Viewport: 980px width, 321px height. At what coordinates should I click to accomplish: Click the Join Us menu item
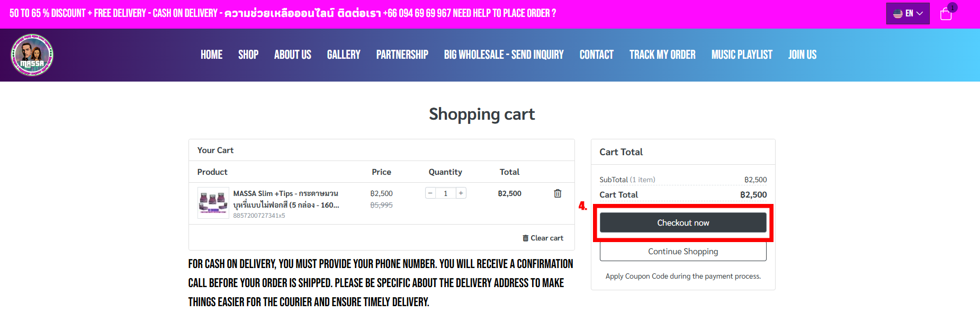pos(802,55)
